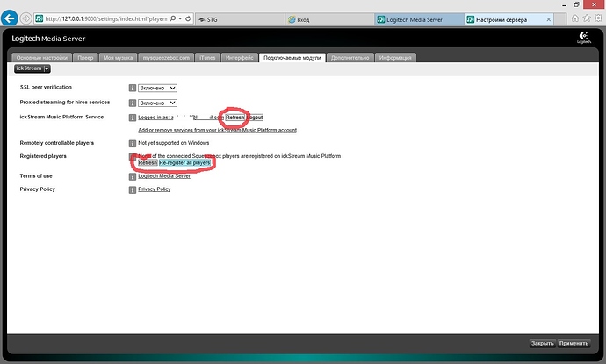This screenshot has height=364, width=606.
Task: Click the Logged in as account link
Action: (x=181, y=118)
